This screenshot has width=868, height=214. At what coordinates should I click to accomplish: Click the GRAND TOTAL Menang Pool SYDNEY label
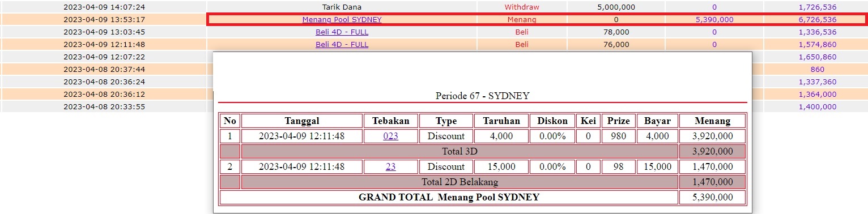[449, 197]
